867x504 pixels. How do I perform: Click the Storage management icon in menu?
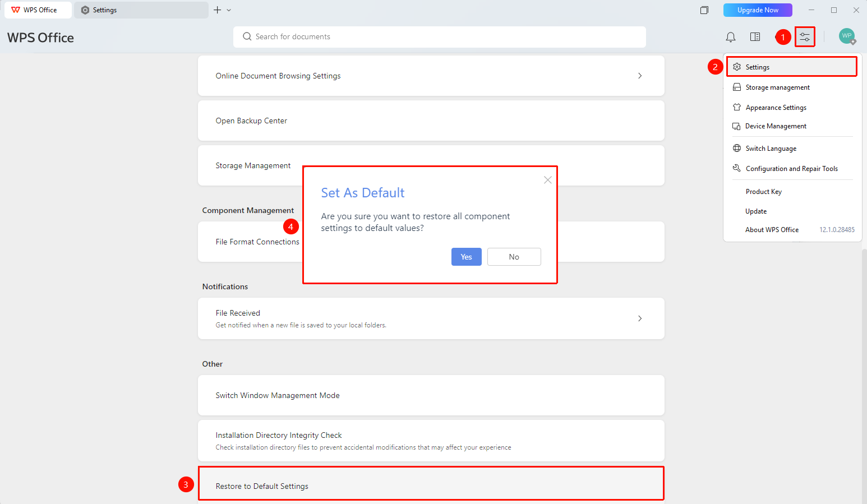click(737, 87)
